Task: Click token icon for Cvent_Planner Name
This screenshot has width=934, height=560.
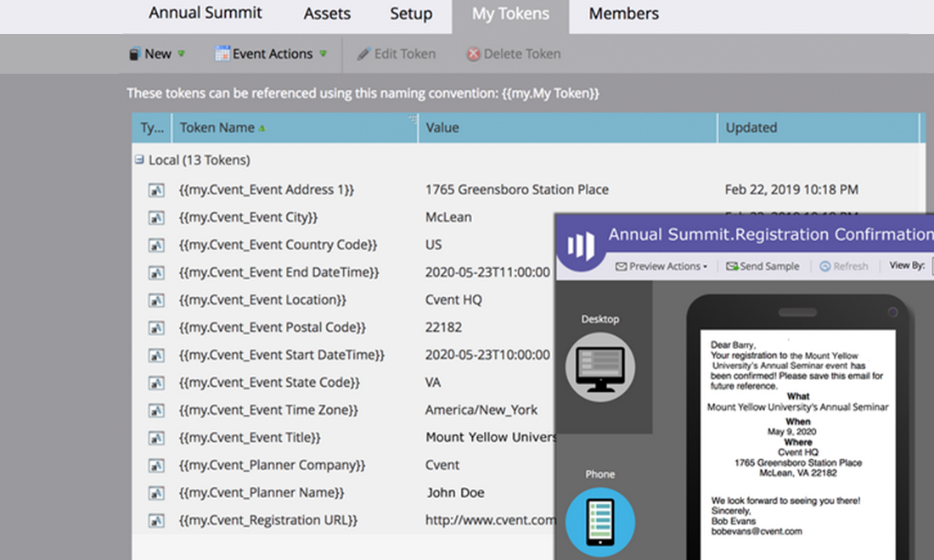Action: tap(156, 493)
